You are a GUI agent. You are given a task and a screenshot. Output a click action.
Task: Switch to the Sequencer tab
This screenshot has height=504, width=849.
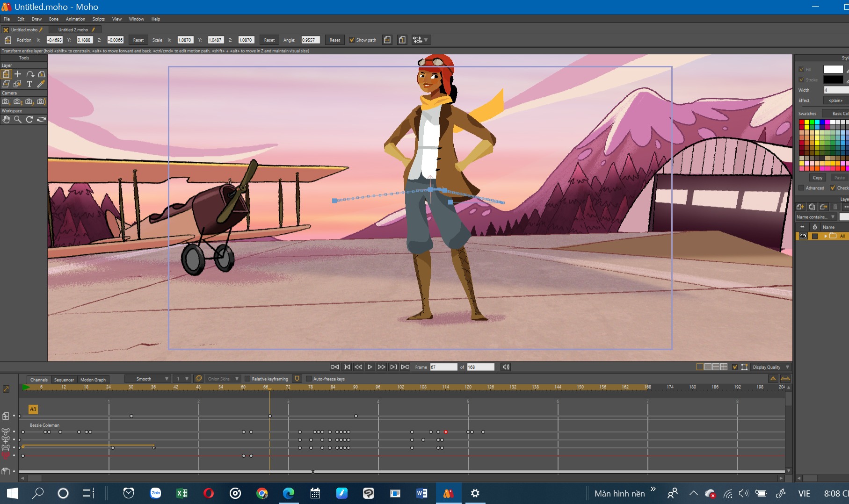tap(64, 380)
